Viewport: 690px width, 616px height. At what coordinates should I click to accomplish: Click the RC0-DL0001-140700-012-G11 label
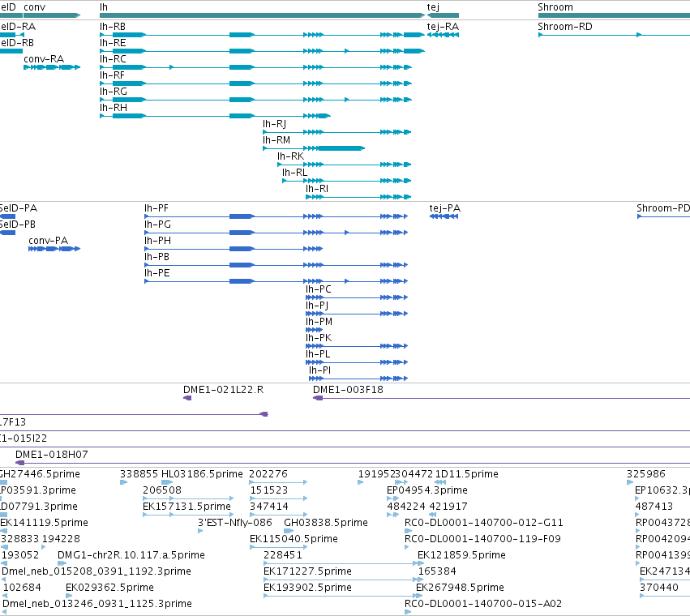click(x=483, y=523)
